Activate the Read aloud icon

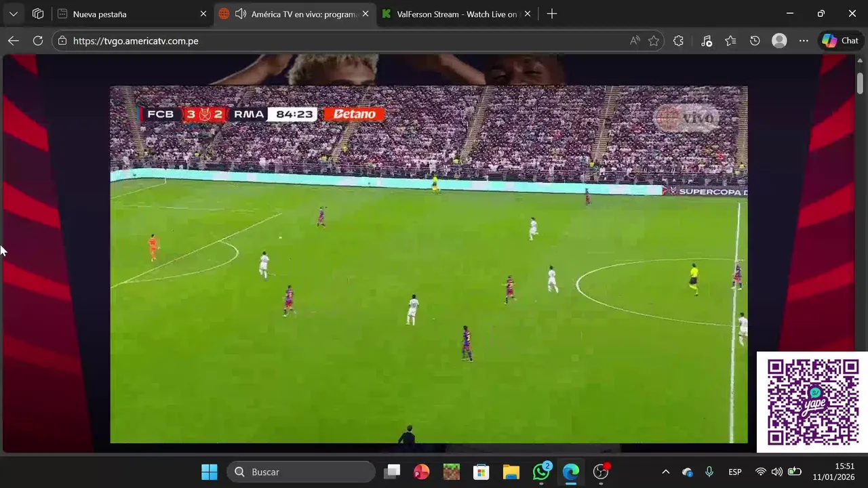[635, 41]
